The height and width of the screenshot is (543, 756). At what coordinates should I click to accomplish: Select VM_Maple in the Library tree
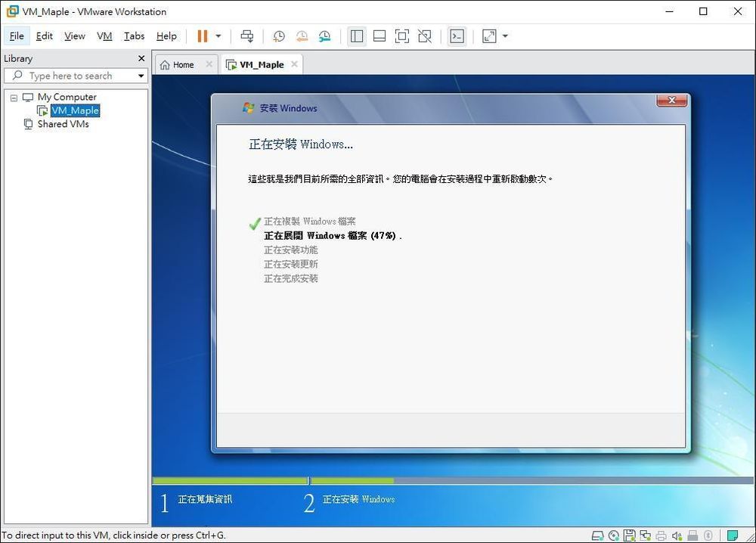click(75, 110)
